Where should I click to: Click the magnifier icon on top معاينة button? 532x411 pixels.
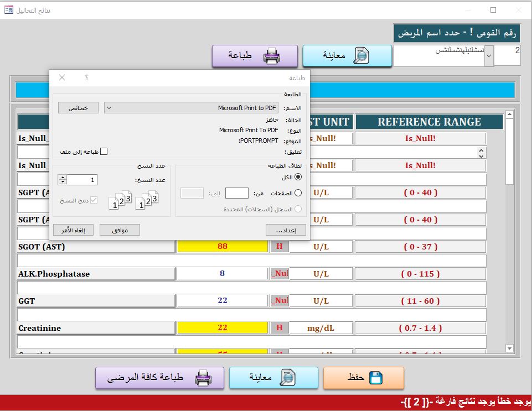361,56
